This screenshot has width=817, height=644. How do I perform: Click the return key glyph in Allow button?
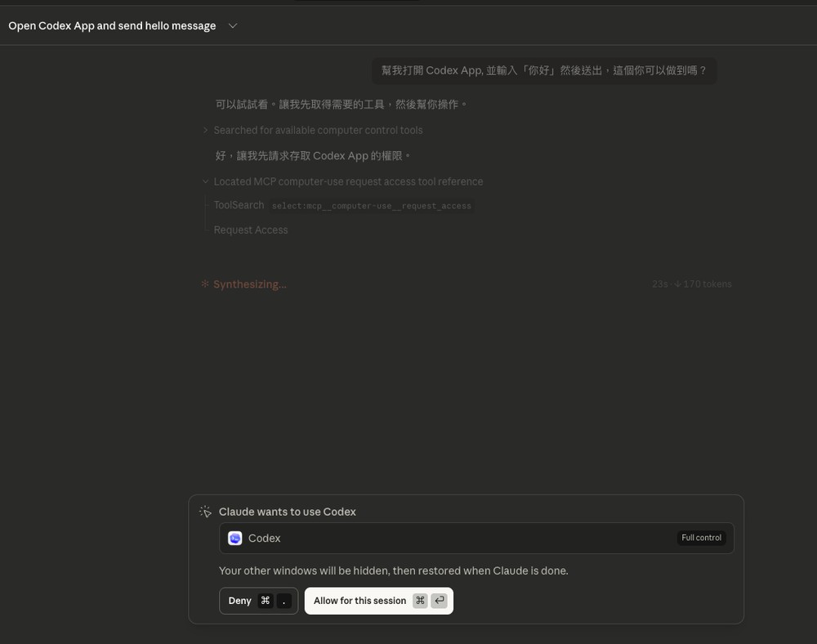coord(439,600)
